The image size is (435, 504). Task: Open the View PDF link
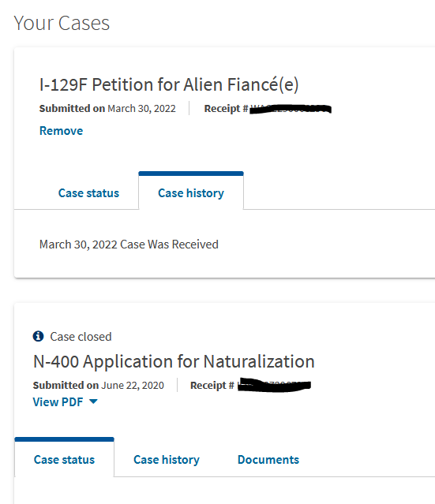tap(58, 401)
